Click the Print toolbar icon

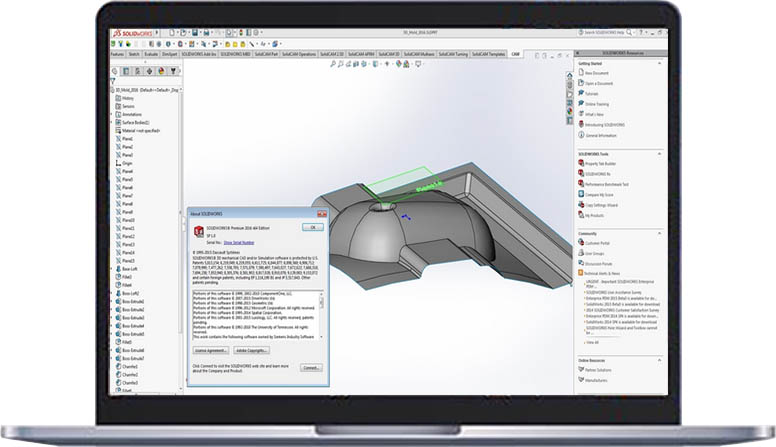(206, 33)
